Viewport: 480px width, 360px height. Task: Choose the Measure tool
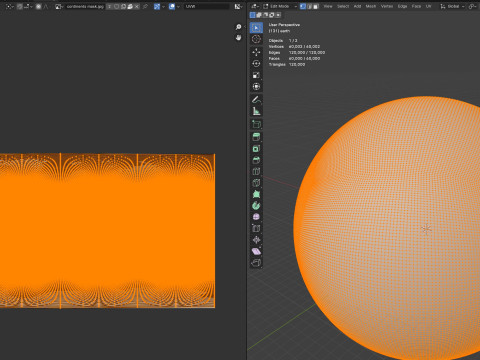[256, 111]
